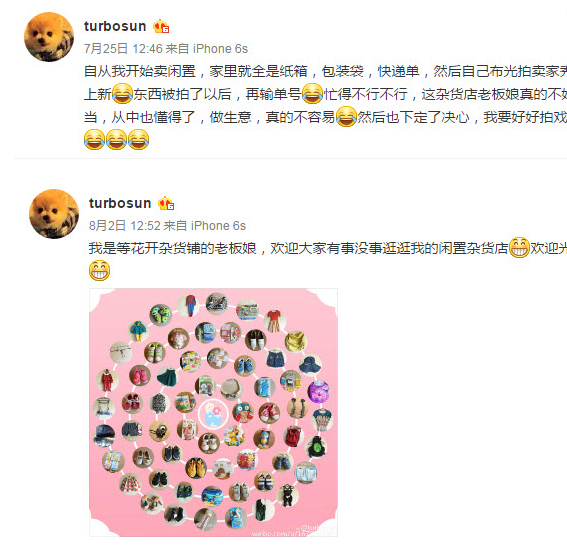Click the post text starting 我是等花开杂货铺

click(328, 259)
